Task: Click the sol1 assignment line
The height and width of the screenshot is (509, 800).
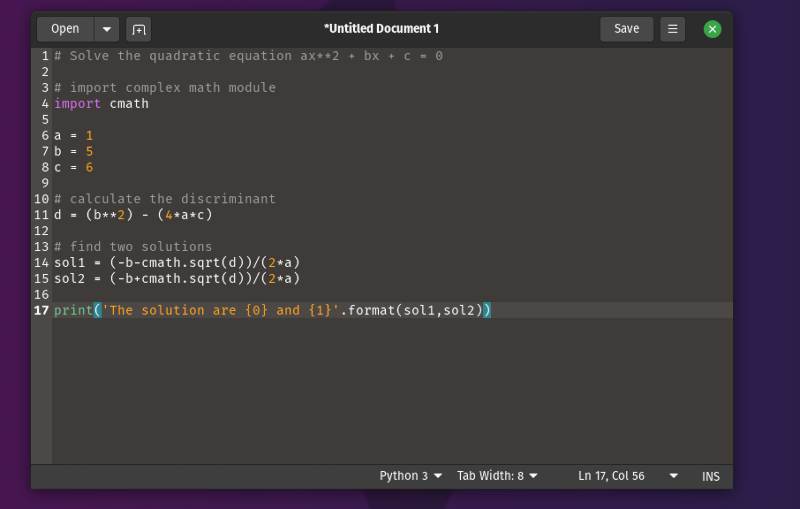Action: pyautogui.click(x=177, y=263)
